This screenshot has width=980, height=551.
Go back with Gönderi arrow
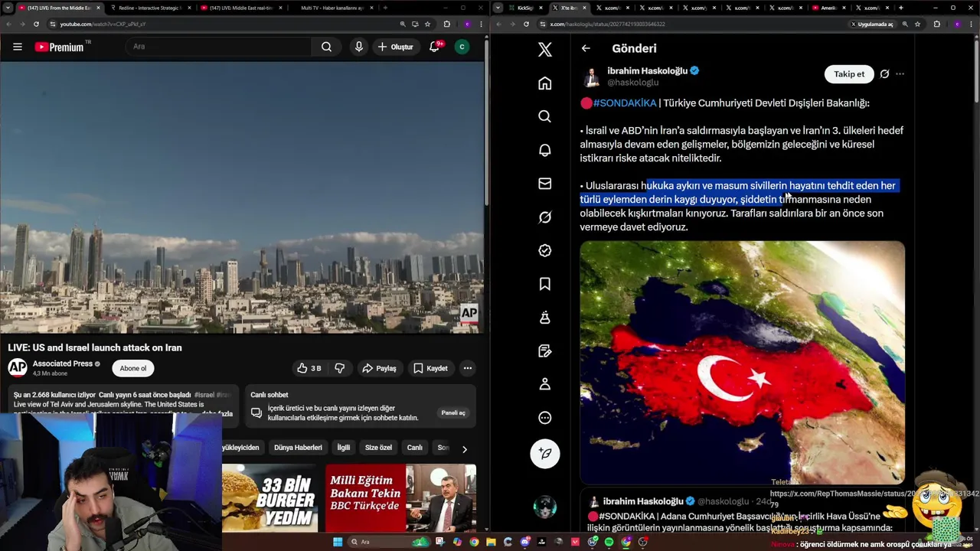[x=586, y=48]
